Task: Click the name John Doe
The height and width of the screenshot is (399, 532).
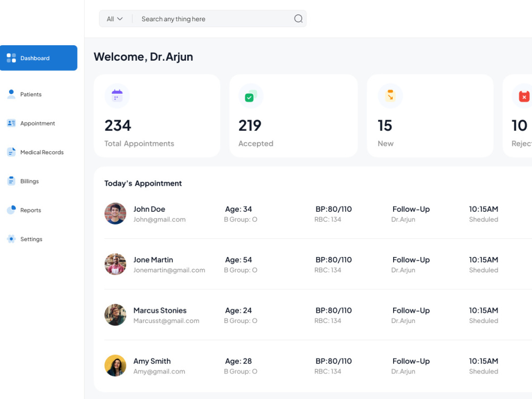Action: (149, 209)
